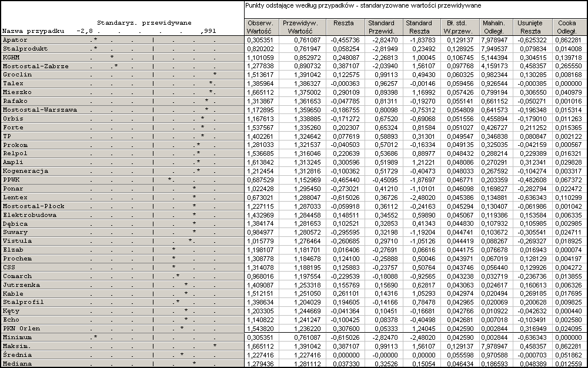This screenshot has height=368, width=588.
Task: Select Stalprodukt's deleted residual 0,079834
Action: (533, 49)
